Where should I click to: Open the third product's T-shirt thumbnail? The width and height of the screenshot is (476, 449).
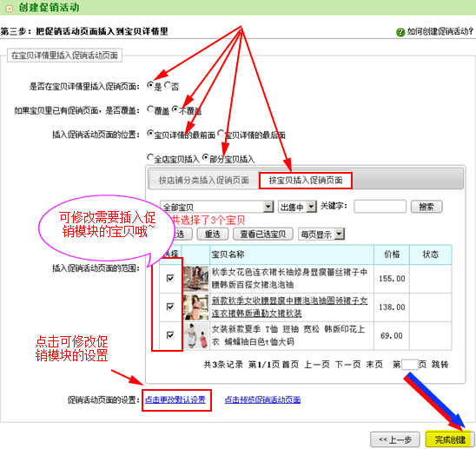(195, 336)
